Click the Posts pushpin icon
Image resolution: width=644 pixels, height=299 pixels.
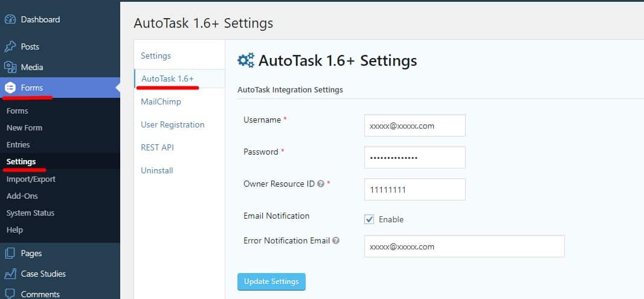[x=10, y=47]
